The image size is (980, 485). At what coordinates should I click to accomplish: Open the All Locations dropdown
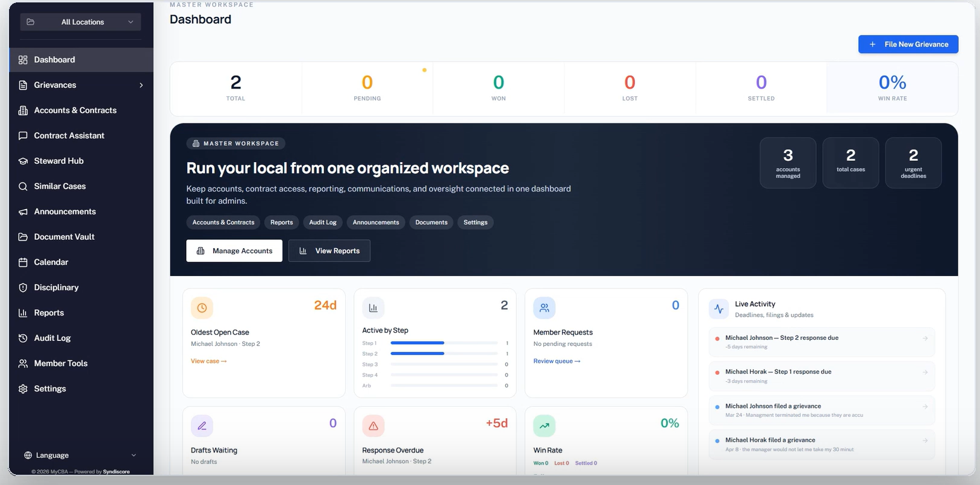pos(81,22)
